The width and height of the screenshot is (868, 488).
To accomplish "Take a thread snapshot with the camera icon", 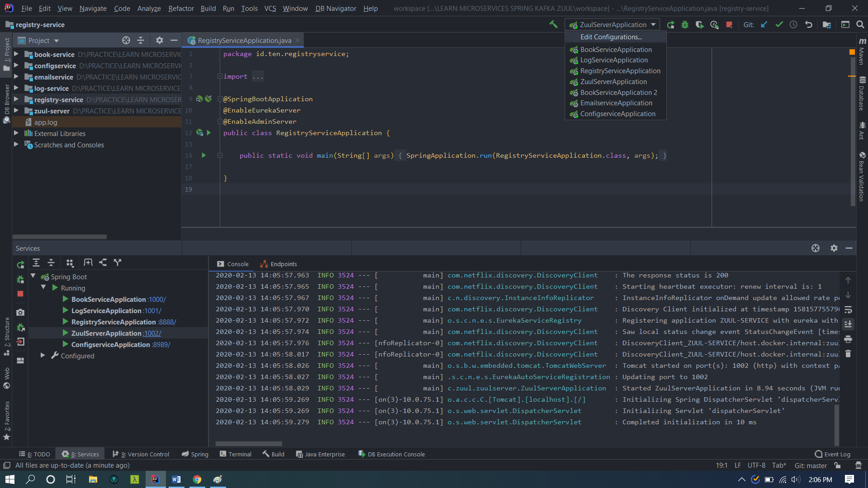I will click(20, 312).
